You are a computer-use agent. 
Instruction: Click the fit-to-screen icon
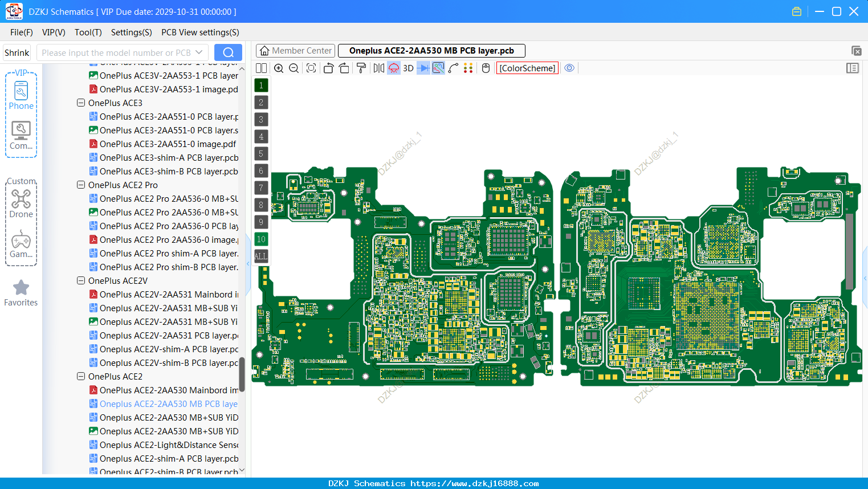[311, 68]
